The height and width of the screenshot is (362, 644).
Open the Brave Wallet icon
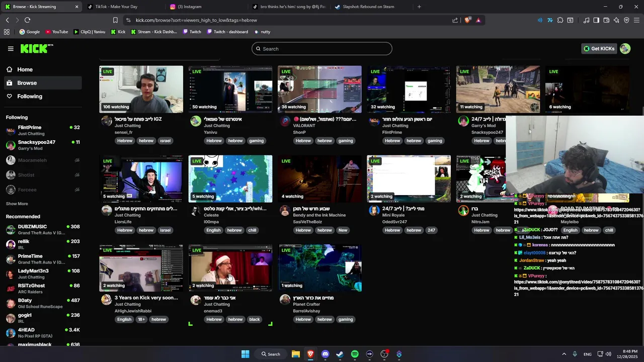(606, 20)
